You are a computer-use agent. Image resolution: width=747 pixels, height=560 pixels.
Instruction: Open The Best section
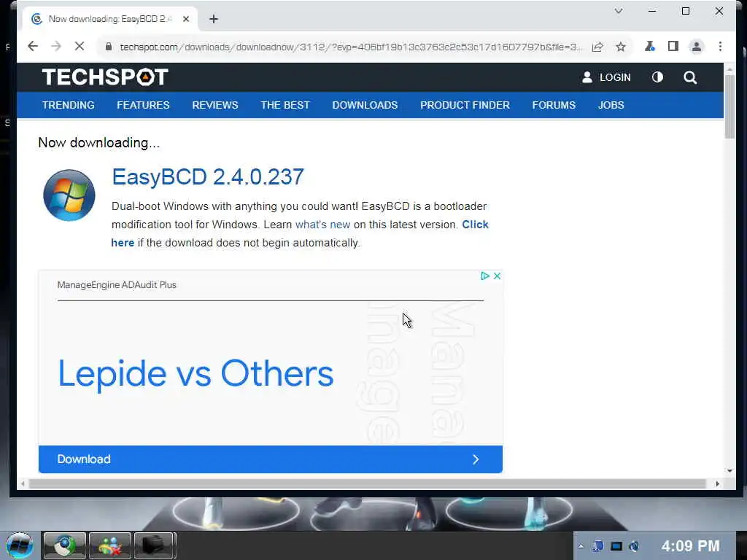tap(285, 105)
